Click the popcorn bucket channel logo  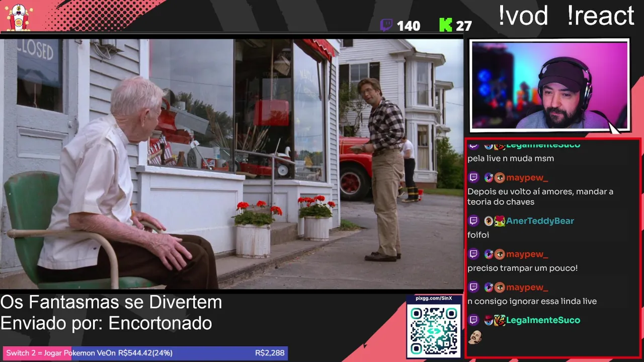[19, 17]
